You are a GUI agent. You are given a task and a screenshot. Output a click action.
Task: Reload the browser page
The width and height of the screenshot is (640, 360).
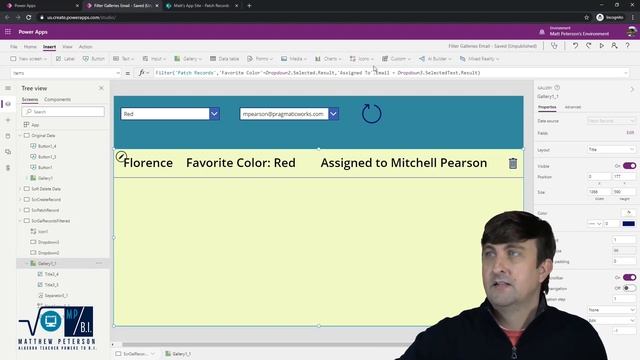[29, 18]
